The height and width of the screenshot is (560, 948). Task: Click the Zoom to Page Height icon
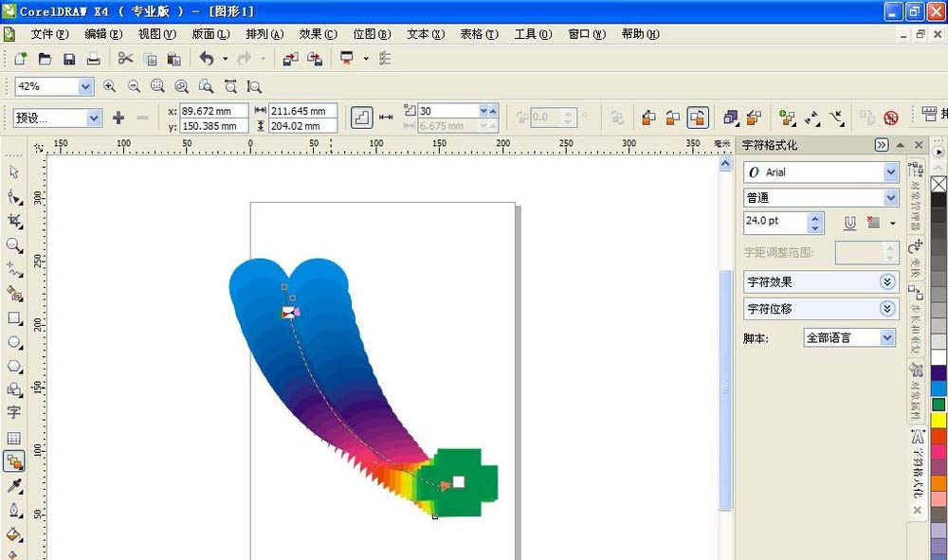tap(254, 86)
